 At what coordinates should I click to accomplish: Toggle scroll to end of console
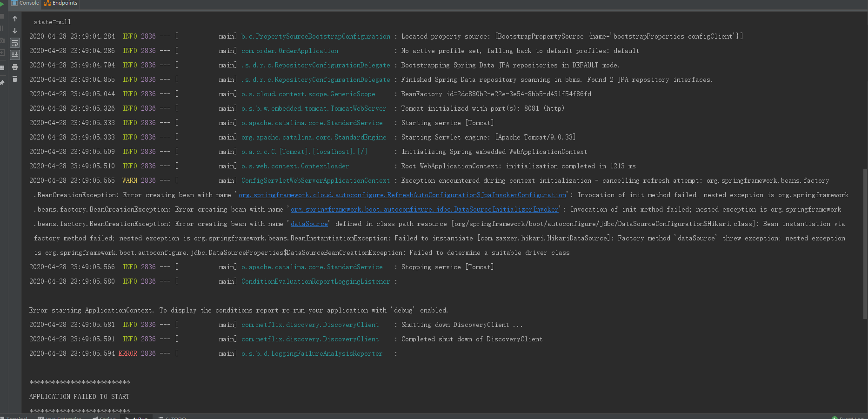(15, 55)
